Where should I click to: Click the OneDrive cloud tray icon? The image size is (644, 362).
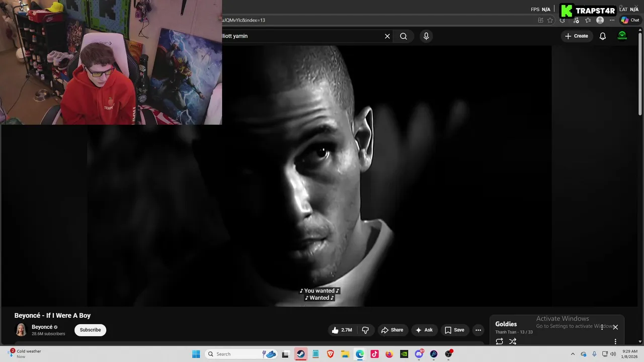click(x=584, y=354)
